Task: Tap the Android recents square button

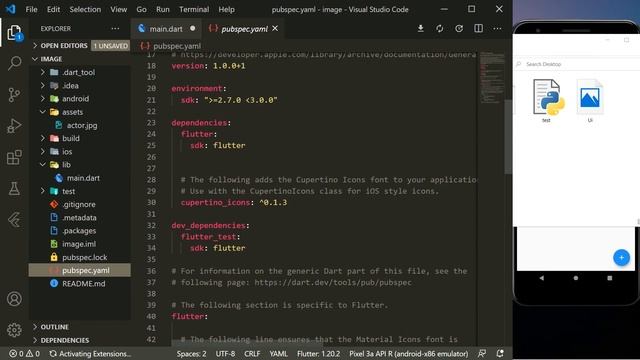Action: click(x=610, y=278)
